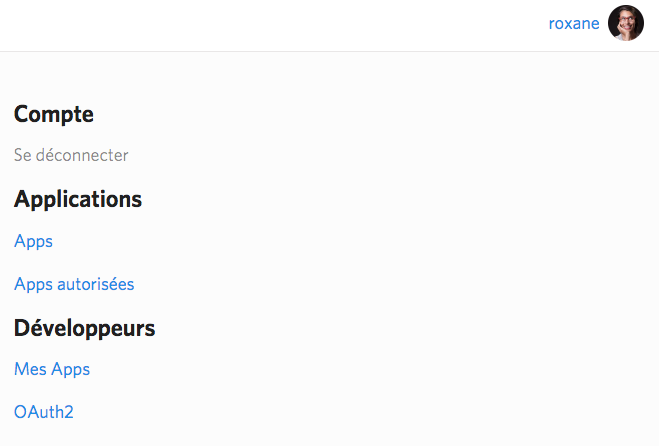Select the round user photo in header
Image resolution: width=659 pixels, height=446 pixels.
click(625, 23)
